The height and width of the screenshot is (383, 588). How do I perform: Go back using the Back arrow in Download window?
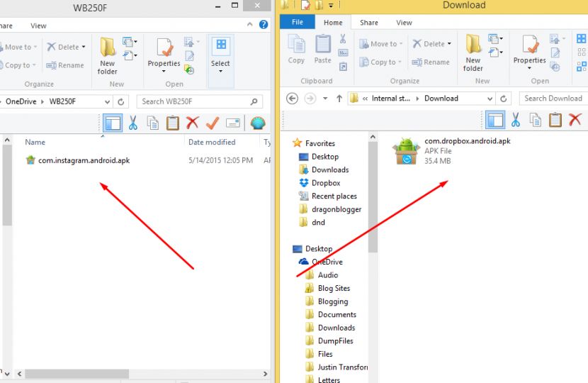tap(292, 99)
